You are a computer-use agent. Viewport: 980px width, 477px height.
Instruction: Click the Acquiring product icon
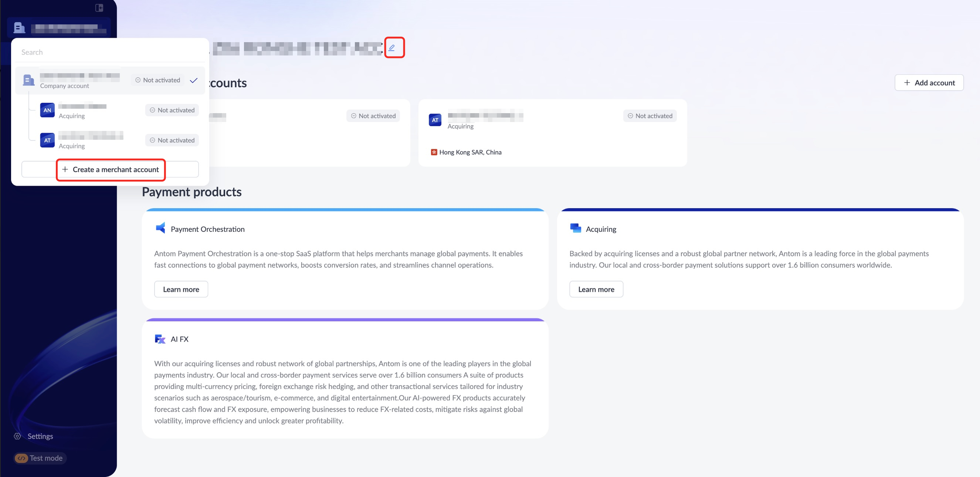click(575, 228)
